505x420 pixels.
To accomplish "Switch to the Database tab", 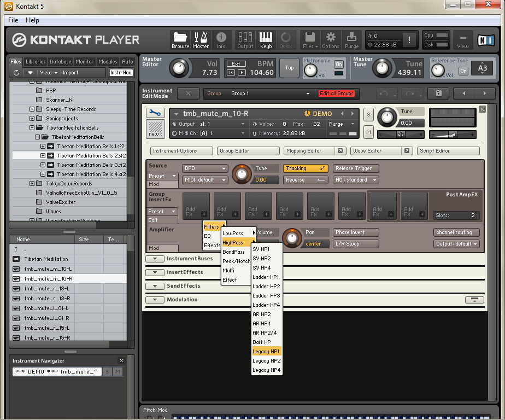I will pos(60,62).
